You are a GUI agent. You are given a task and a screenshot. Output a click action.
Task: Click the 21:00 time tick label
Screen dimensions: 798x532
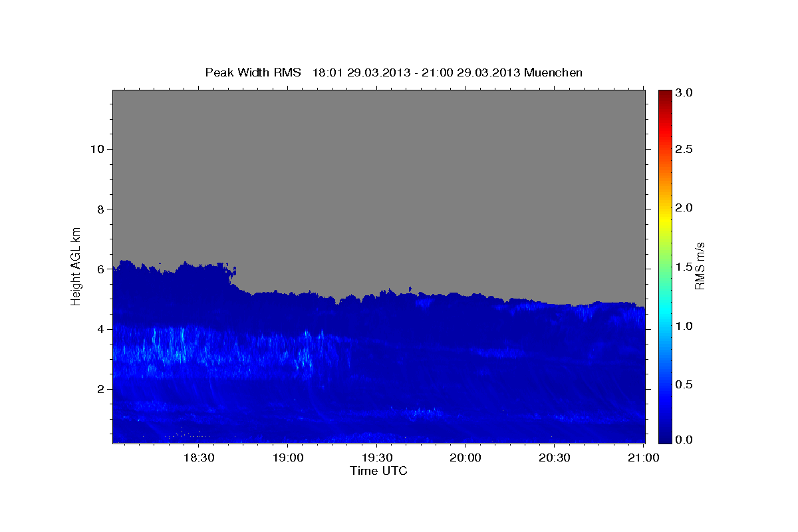[644, 458]
